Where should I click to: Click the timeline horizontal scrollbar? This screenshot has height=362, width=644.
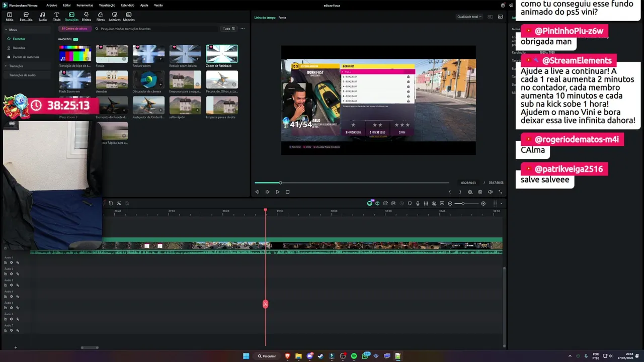pyautogui.click(x=90, y=347)
